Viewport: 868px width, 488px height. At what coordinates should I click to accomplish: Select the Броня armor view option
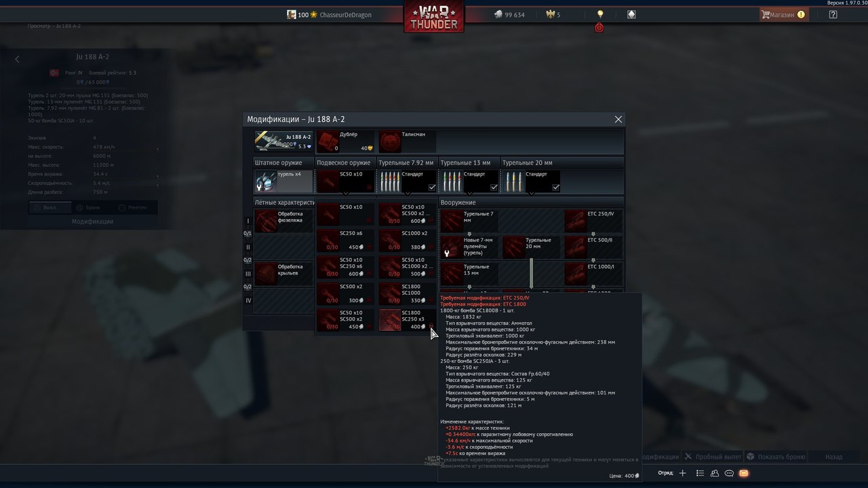point(92,207)
